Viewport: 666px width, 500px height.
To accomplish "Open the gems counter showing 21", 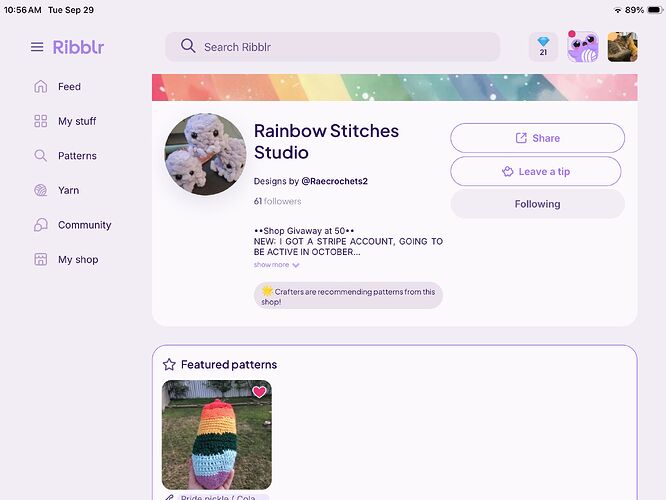I will tap(543, 47).
